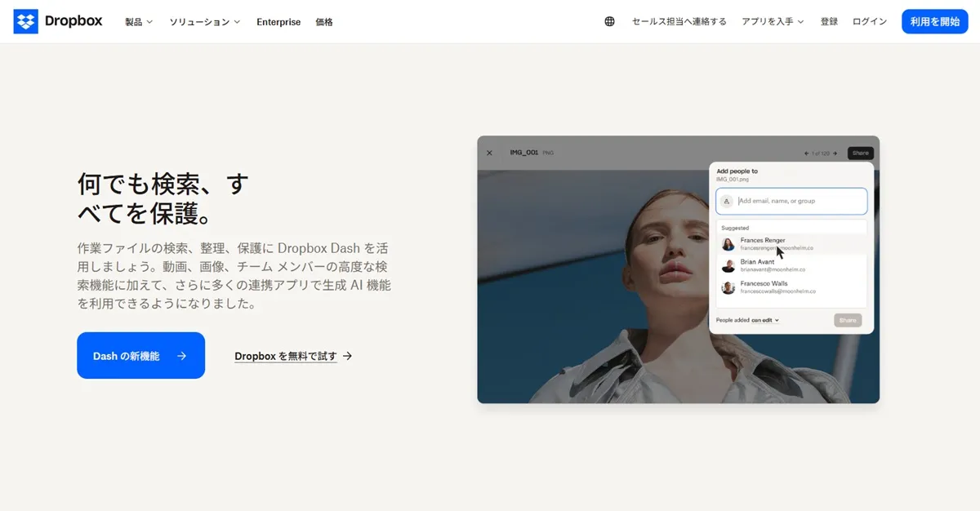The width and height of the screenshot is (980, 511).
Task: Go to the 価格 navigation item
Action: coord(324,22)
